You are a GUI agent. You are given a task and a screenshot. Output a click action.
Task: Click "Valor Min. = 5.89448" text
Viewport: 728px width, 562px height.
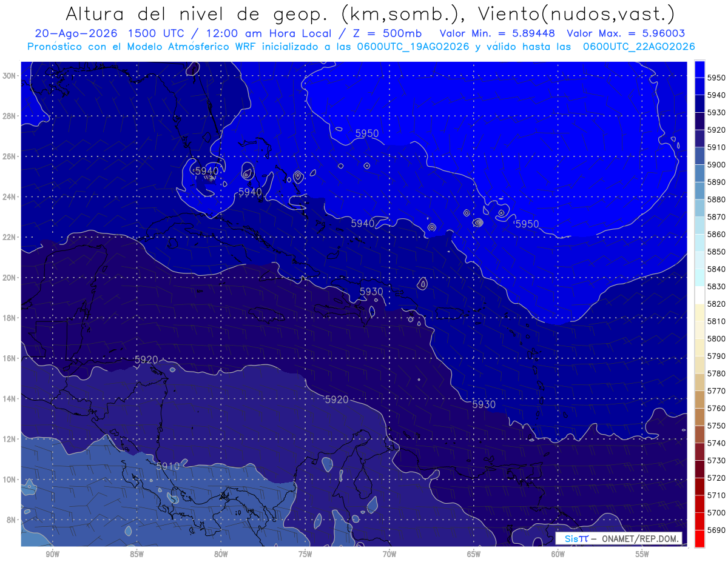coord(497,34)
